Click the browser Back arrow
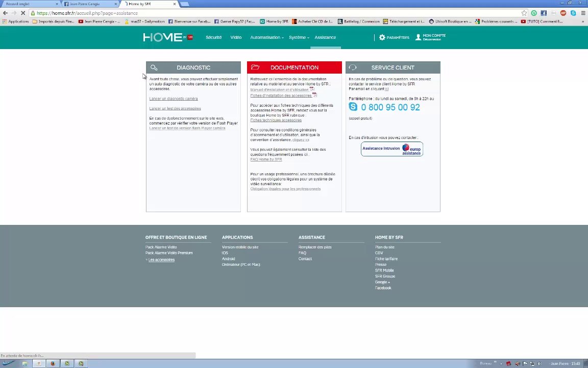Image resolution: width=588 pixels, height=368 pixels. 5,13
